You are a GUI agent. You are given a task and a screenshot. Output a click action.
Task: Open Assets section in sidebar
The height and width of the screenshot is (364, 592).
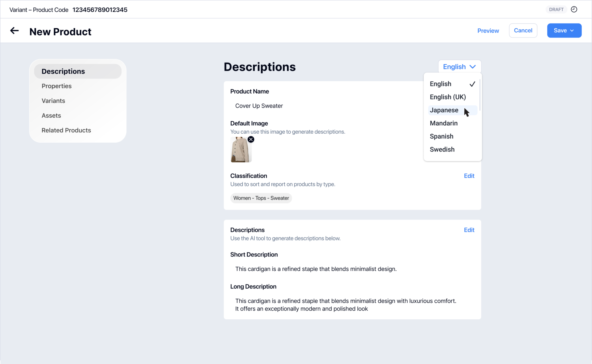51,116
